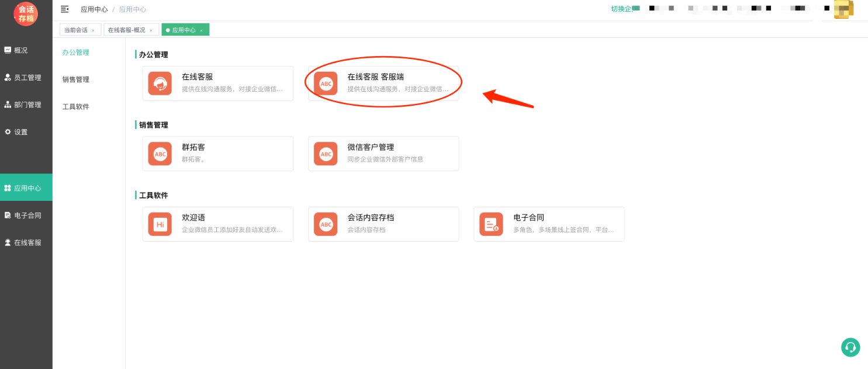Open the 微信客户管理 app icon
868x369 pixels.
tap(326, 154)
